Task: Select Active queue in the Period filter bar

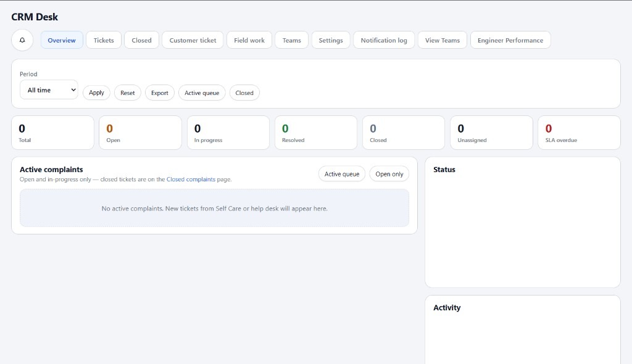Action: tap(202, 93)
